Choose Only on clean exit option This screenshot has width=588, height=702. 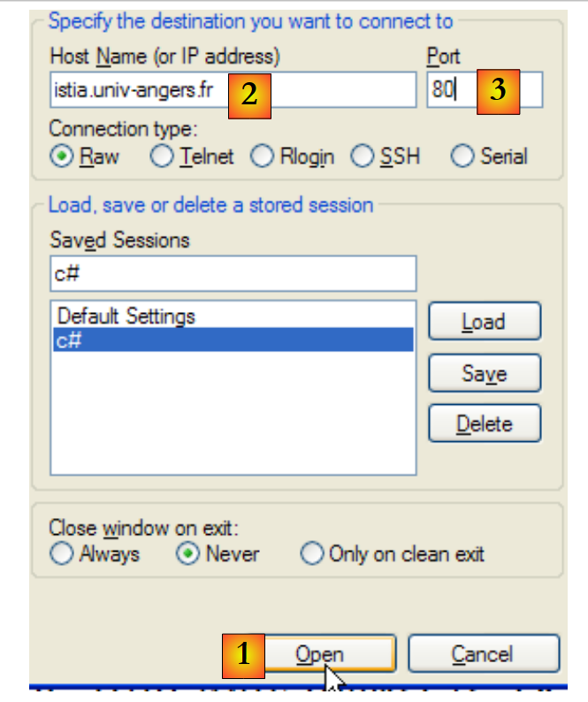312,554
